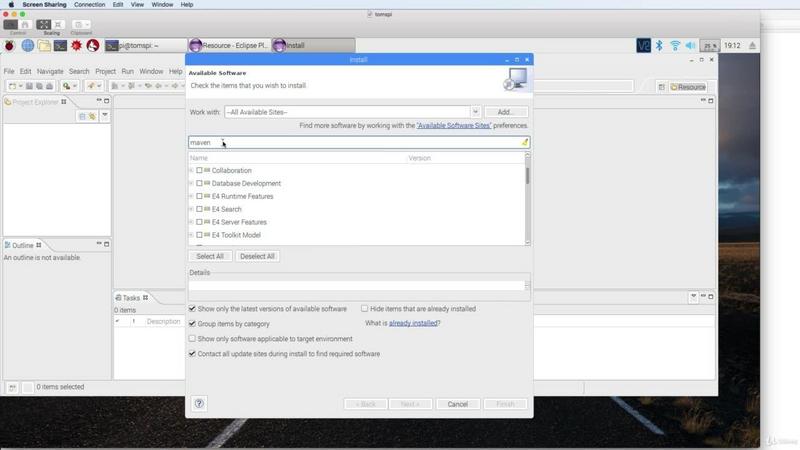Screen dimensions: 800x450
Task: Click the software list vertical scrollbar
Action: [x=528, y=199]
